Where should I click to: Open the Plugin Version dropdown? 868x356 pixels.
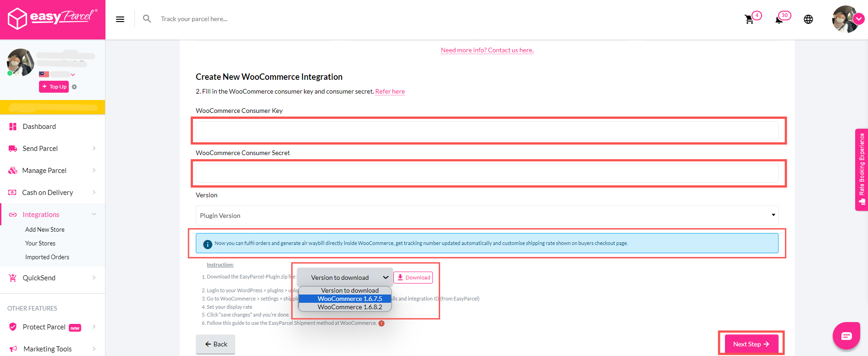487,216
